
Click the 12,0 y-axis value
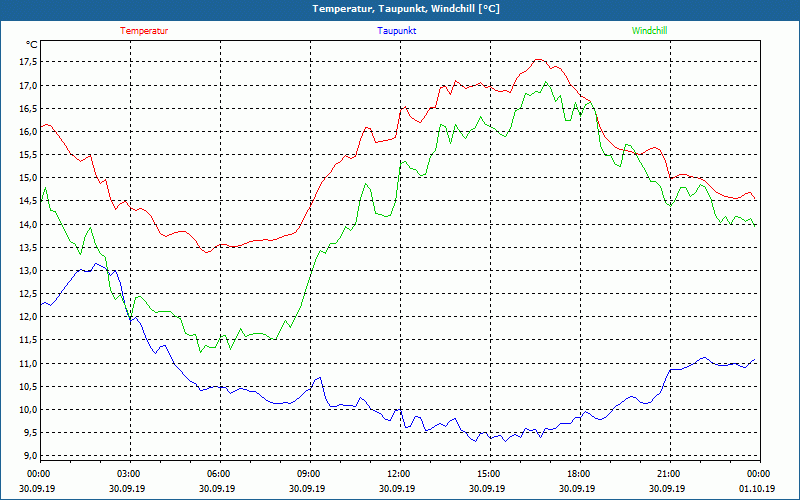pos(28,317)
